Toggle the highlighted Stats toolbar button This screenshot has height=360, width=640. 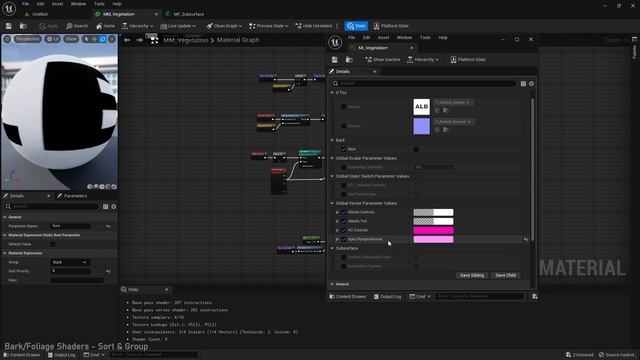coord(356,26)
